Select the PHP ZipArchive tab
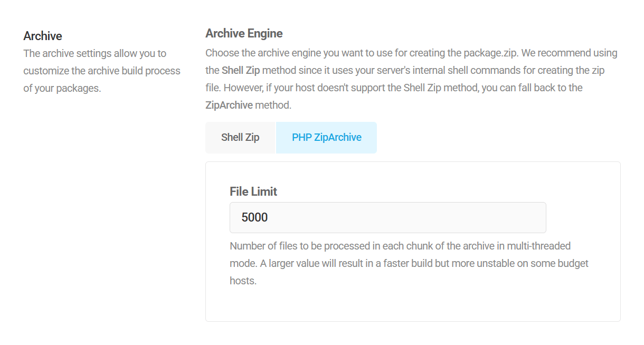 326,138
